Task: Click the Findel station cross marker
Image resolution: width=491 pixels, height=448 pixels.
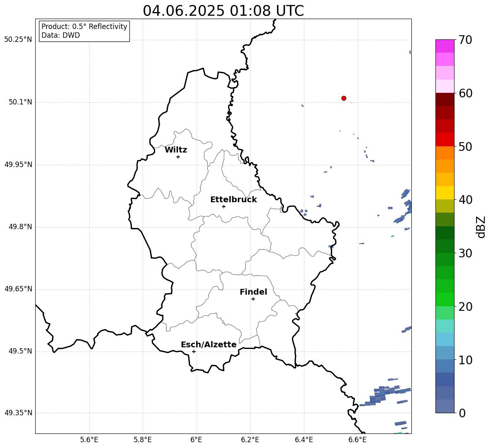Action: (253, 299)
